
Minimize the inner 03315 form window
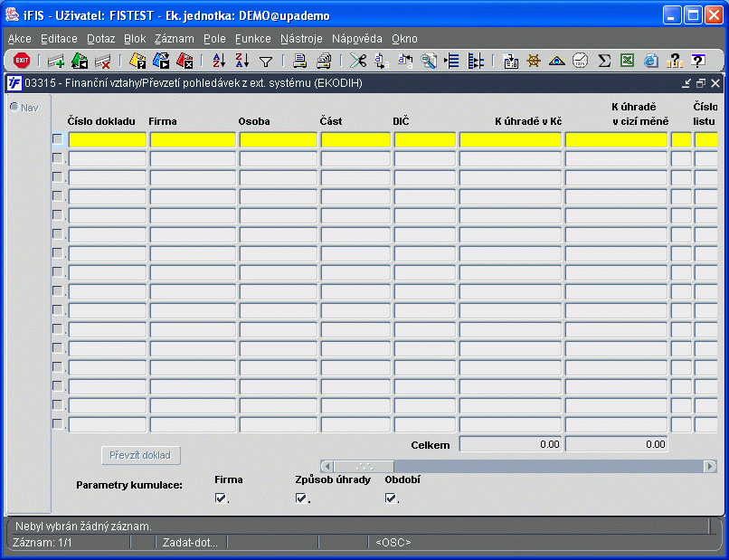[686, 83]
